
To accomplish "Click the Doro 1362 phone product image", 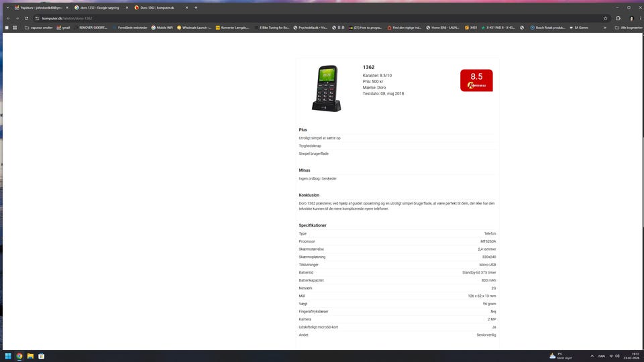I will point(327,88).
